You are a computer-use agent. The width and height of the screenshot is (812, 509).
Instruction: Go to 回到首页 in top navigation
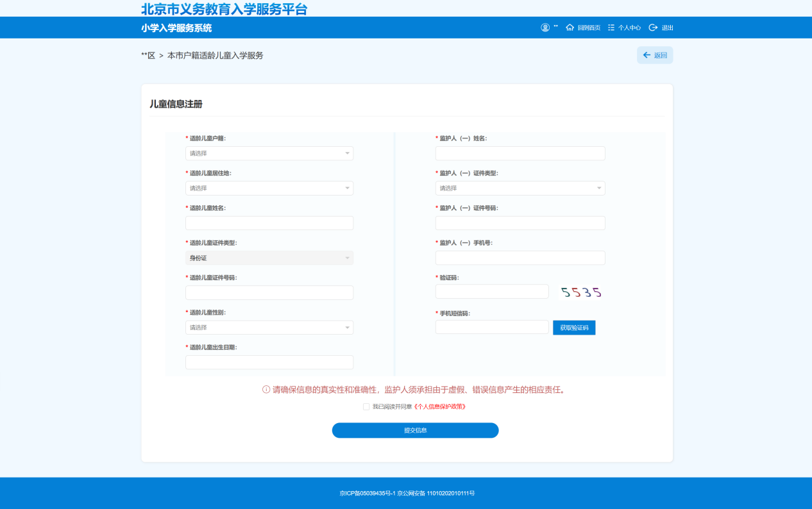(x=589, y=28)
